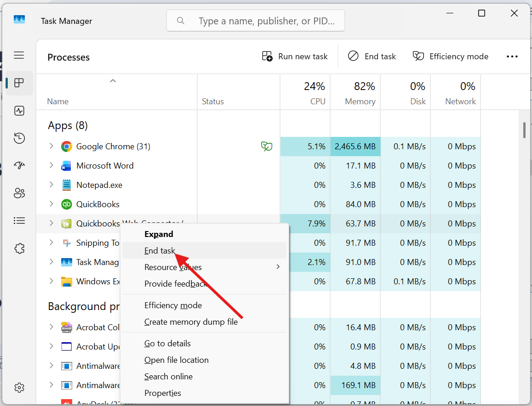The width and height of the screenshot is (532, 406).
Task: Select End task in context menu
Action: 160,251
